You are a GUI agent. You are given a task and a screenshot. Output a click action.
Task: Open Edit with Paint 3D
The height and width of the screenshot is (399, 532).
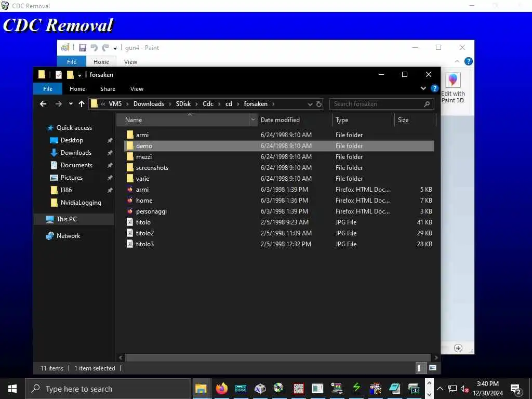pyautogui.click(x=453, y=88)
